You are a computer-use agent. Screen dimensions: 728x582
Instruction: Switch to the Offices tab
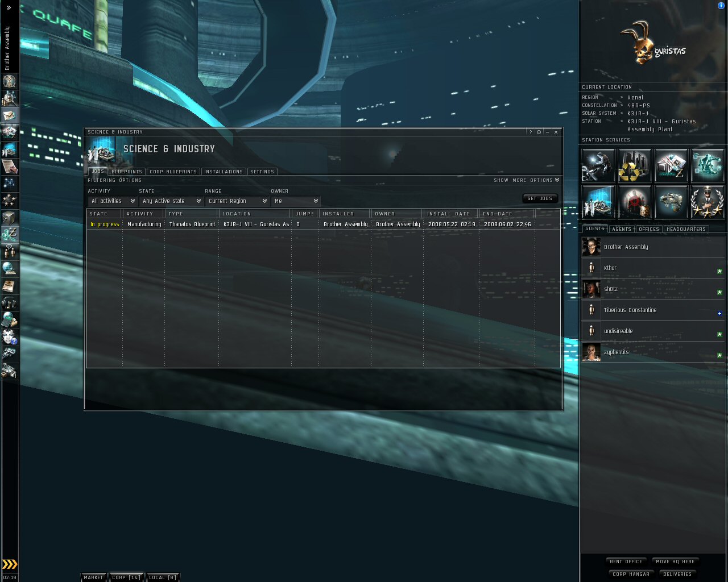coord(649,229)
